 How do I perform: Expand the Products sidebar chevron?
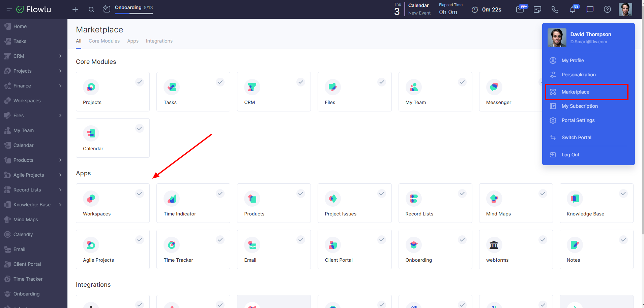(x=60, y=160)
